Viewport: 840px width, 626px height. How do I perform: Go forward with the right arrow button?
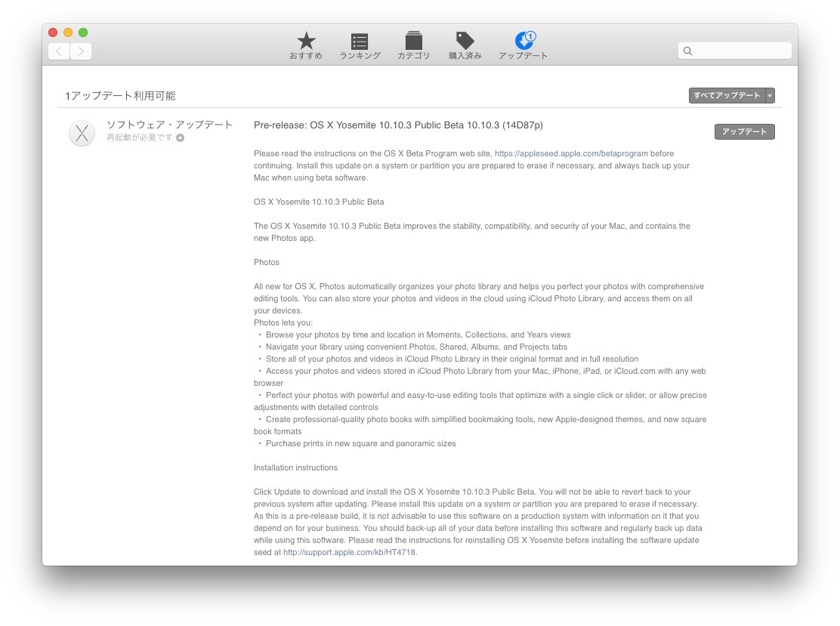pos(81,51)
